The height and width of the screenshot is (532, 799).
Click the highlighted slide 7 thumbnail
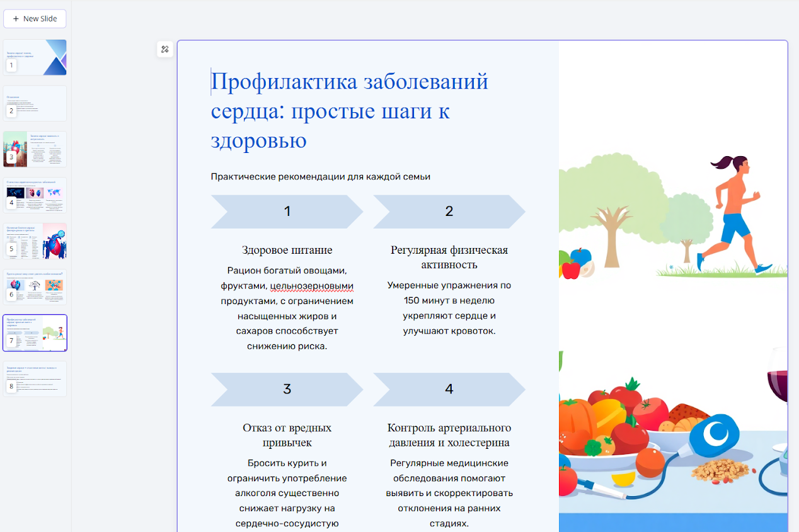tap(35, 333)
